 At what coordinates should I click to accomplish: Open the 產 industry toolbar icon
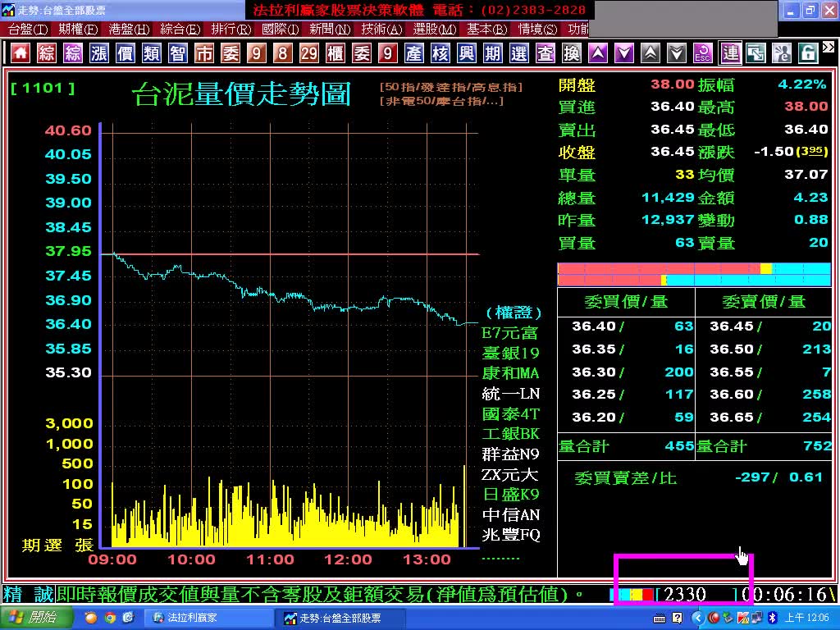tap(414, 53)
